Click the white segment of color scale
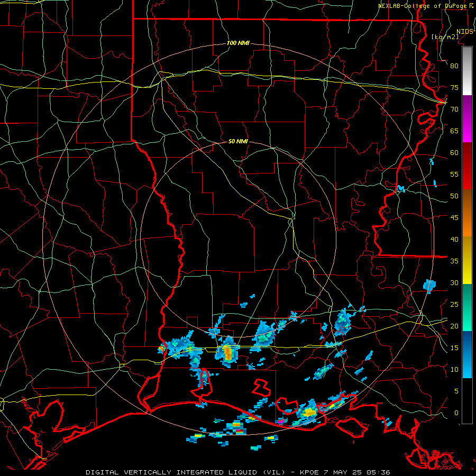 coord(467,71)
